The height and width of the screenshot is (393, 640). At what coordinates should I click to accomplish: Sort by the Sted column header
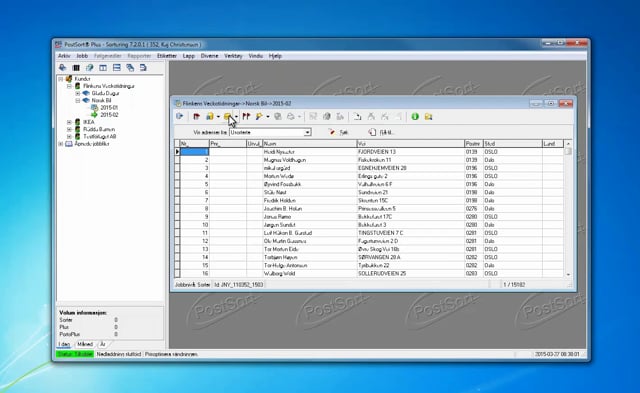(513, 144)
